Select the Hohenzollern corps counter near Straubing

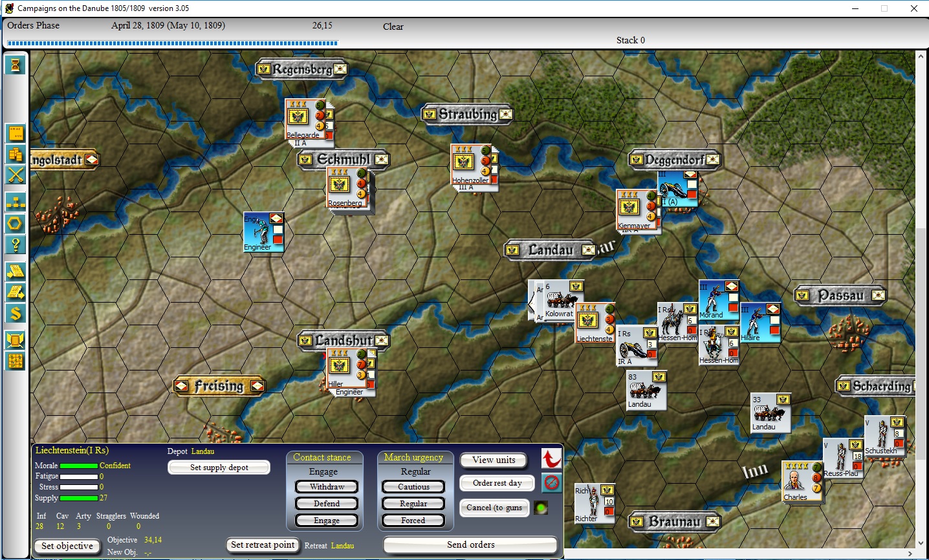click(x=471, y=164)
